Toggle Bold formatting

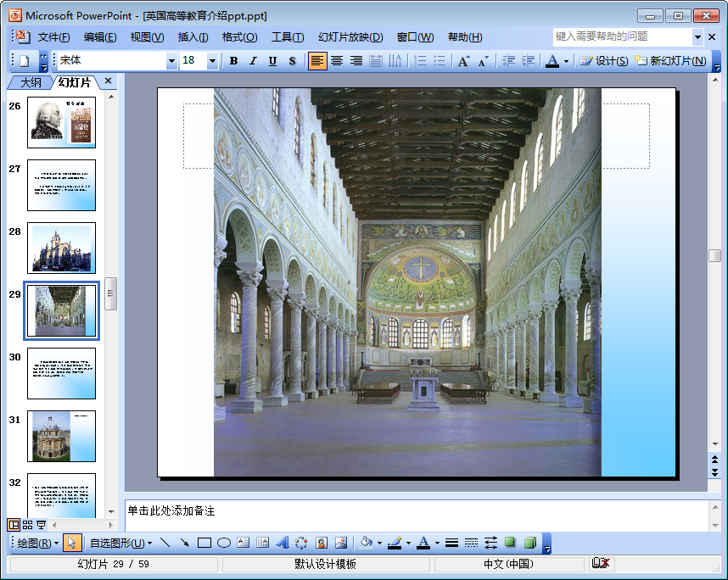233,61
